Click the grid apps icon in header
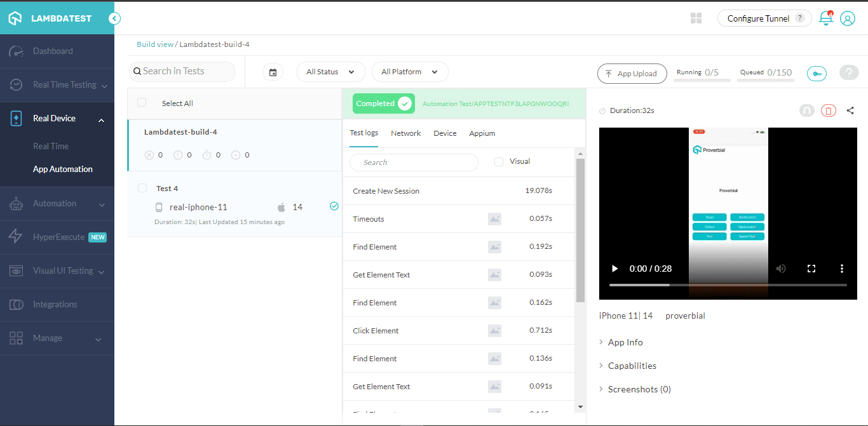The width and height of the screenshot is (868, 426). pos(696,18)
